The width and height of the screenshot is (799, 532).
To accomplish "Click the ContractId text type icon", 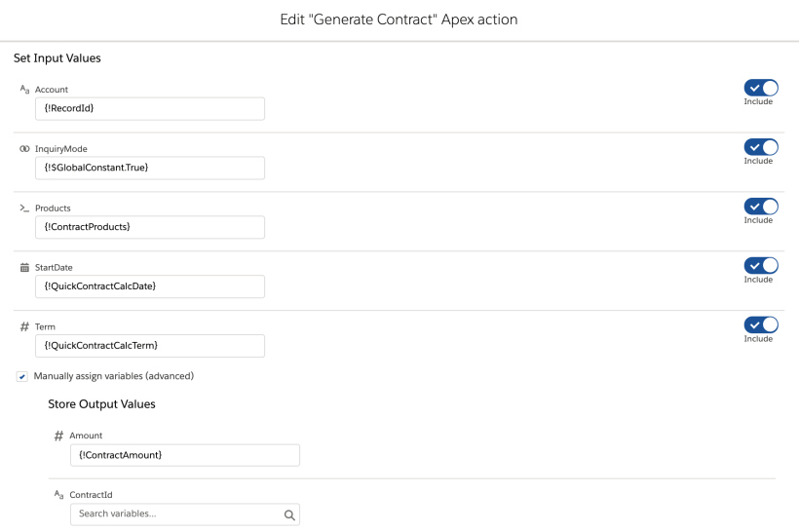I will 59,495.
